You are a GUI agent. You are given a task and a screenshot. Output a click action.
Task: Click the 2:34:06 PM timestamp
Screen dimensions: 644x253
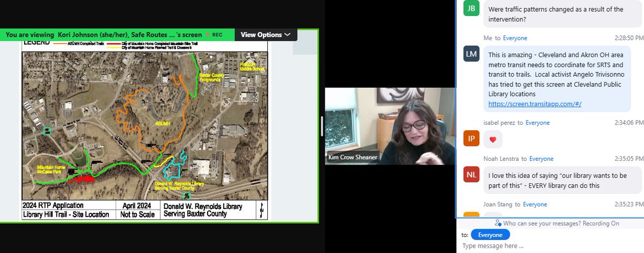pyautogui.click(x=628, y=123)
